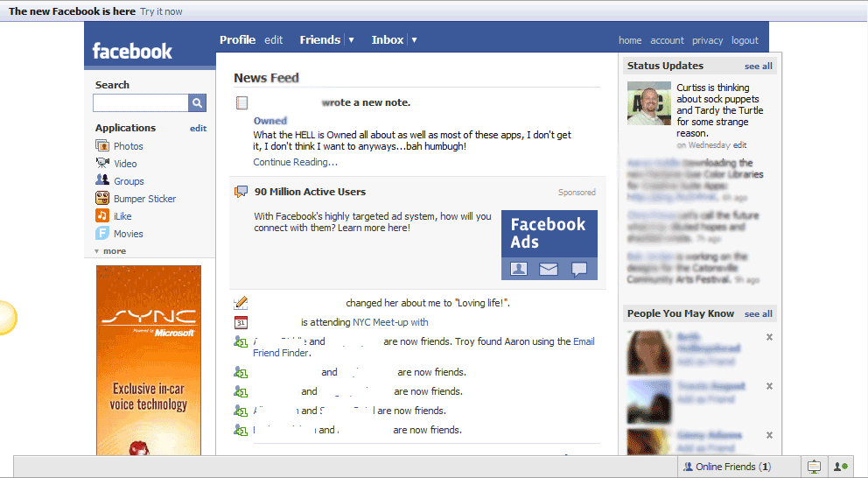This screenshot has width=868, height=478.
Task: Go to home
Action: 630,40
